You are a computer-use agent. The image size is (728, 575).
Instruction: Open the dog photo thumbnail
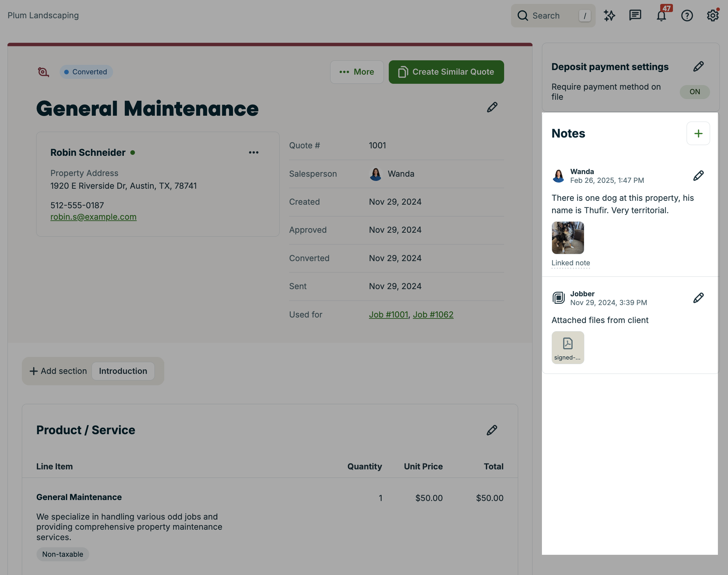[x=568, y=238]
